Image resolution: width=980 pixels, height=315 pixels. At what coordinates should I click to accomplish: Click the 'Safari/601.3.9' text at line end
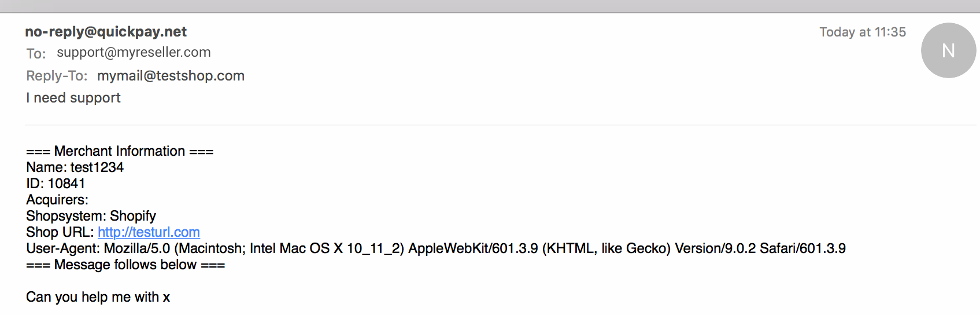(803, 248)
